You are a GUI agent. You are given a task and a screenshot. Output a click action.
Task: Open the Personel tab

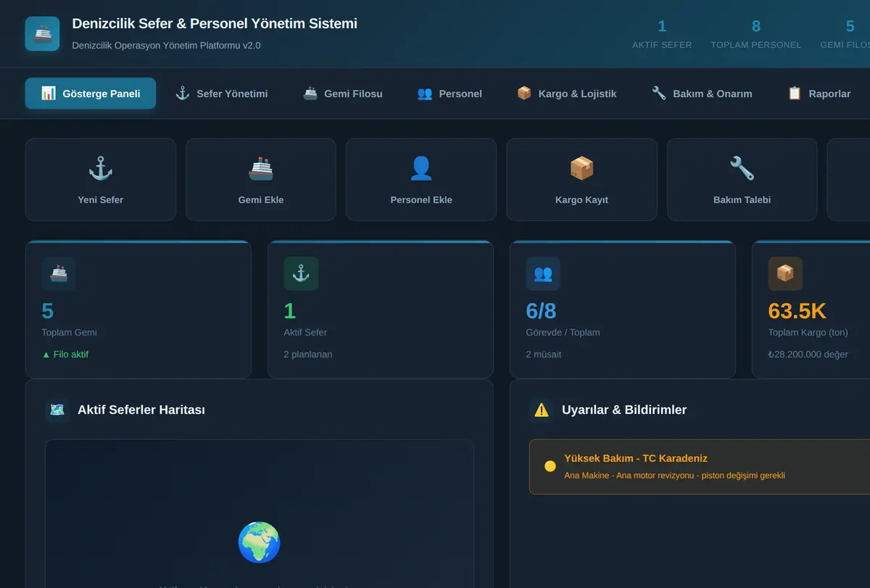(x=449, y=94)
